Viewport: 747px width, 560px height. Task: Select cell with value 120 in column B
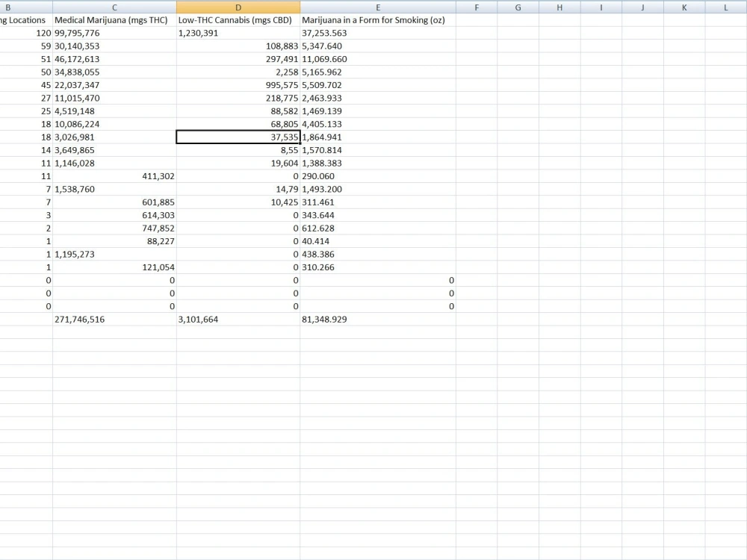tap(26, 33)
